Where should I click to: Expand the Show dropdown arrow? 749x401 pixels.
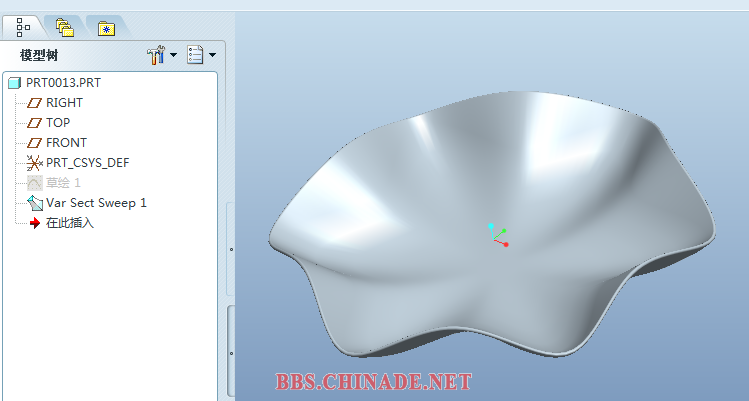click(213, 55)
